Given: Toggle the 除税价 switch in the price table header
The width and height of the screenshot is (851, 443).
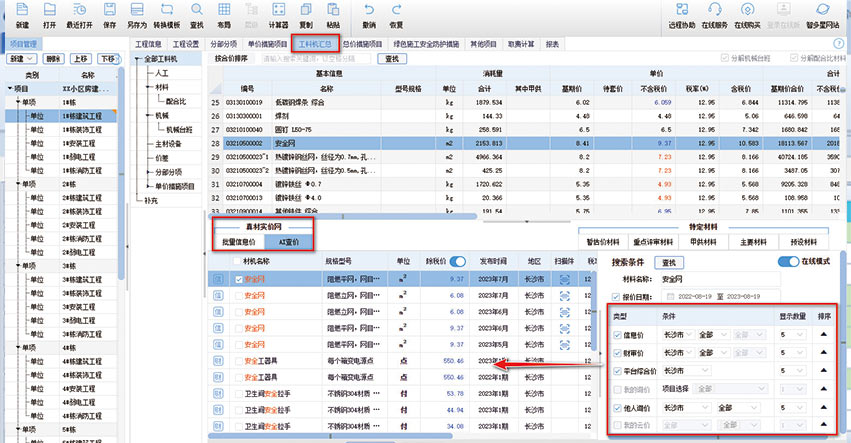Looking at the screenshot, I should tap(459, 261).
